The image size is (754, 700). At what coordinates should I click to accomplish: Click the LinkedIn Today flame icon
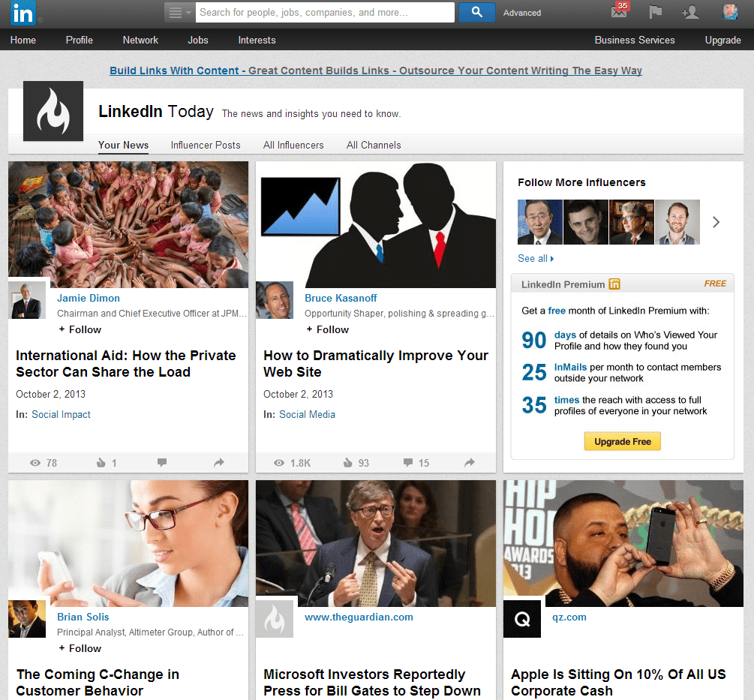[x=53, y=111]
